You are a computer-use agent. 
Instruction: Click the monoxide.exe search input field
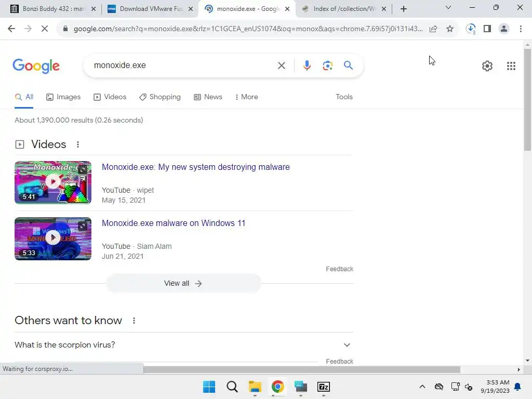[183, 65]
